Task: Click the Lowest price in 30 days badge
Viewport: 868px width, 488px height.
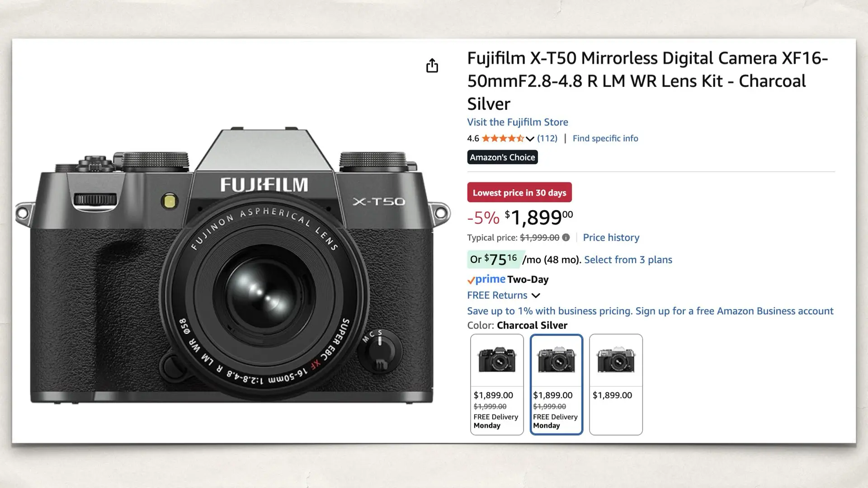Action: click(x=519, y=192)
